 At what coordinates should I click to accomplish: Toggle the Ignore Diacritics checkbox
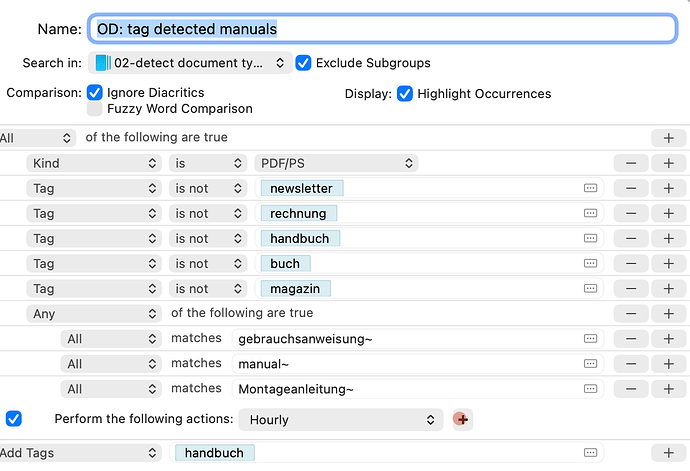point(95,92)
